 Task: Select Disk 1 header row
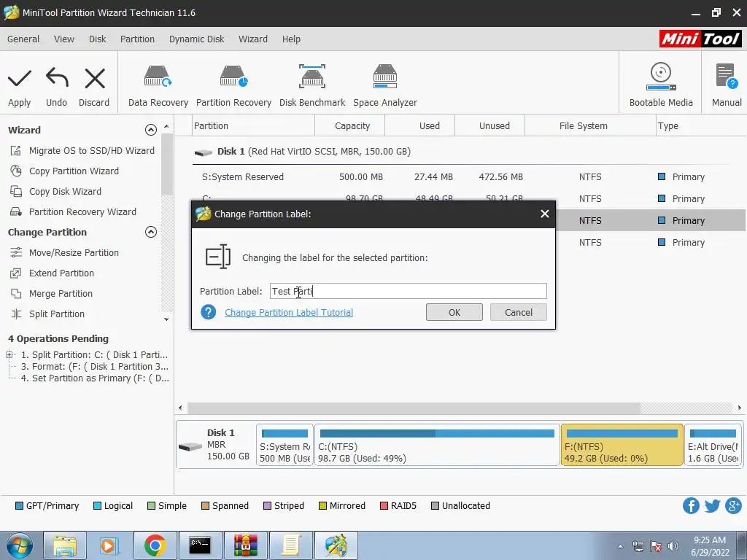click(460, 152)
